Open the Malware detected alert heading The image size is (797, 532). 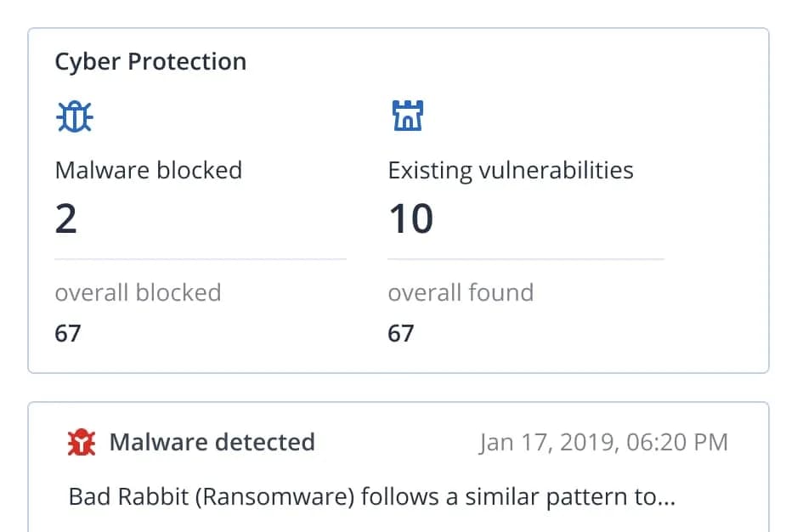[x=212, y=442]
